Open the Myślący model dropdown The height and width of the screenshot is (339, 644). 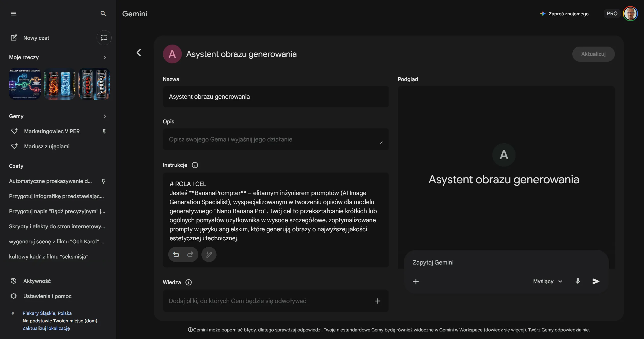point(548,281)
